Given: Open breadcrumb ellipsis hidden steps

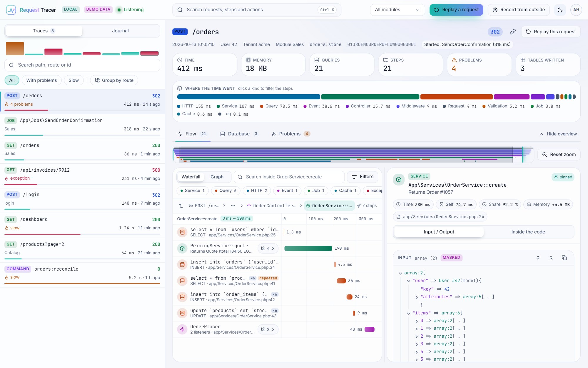Looking at the screenshot, I should [x=233, y=206].
